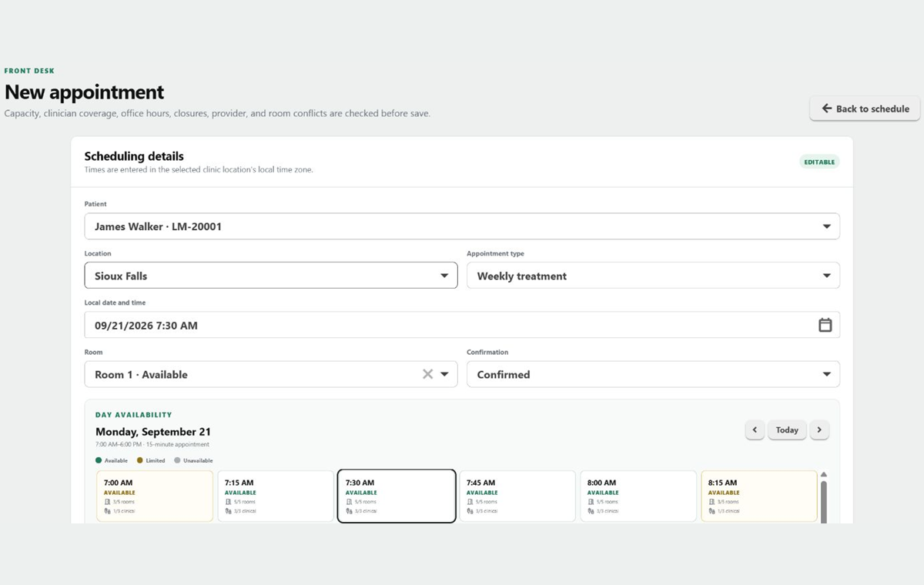Screen dimensions: 924x585
Task: Click the EDITABLE status badge
Action: pyautogui.click(x=819, y=162)
